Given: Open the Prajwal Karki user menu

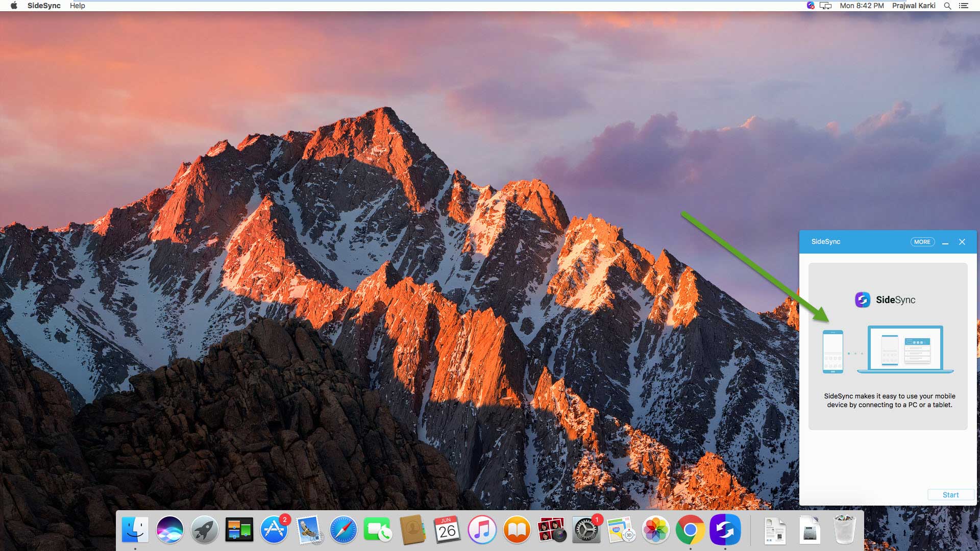Looking at the screenshot, I should [914, 6].
